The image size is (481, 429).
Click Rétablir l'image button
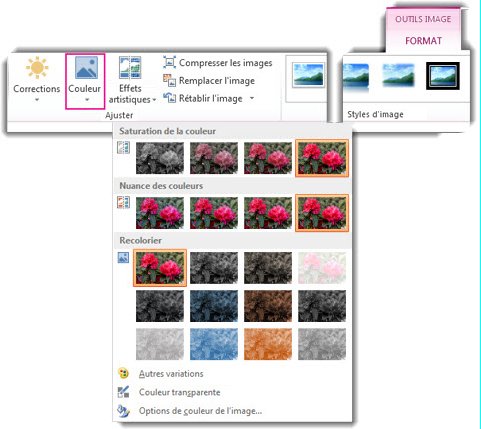(x=209, y=98)
